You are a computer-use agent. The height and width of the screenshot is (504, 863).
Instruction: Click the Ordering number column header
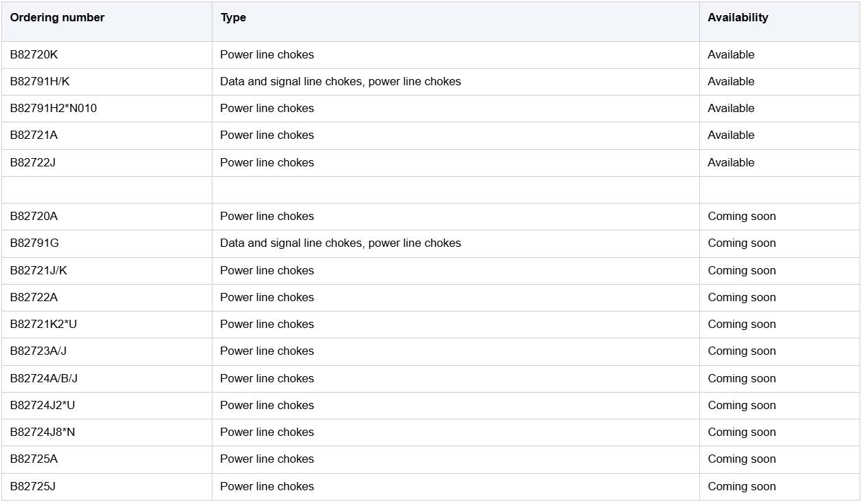click(57, 18)
